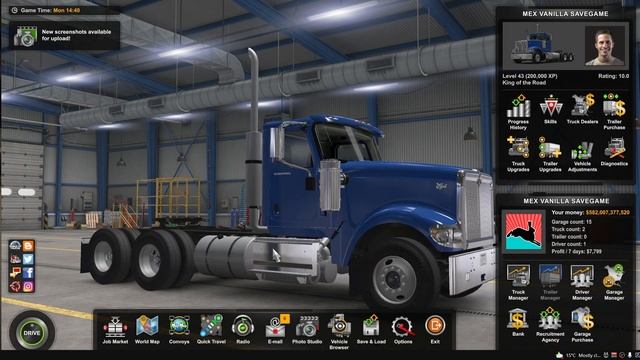
Task: Open Truck Upgrades
Action: (518, 154)
